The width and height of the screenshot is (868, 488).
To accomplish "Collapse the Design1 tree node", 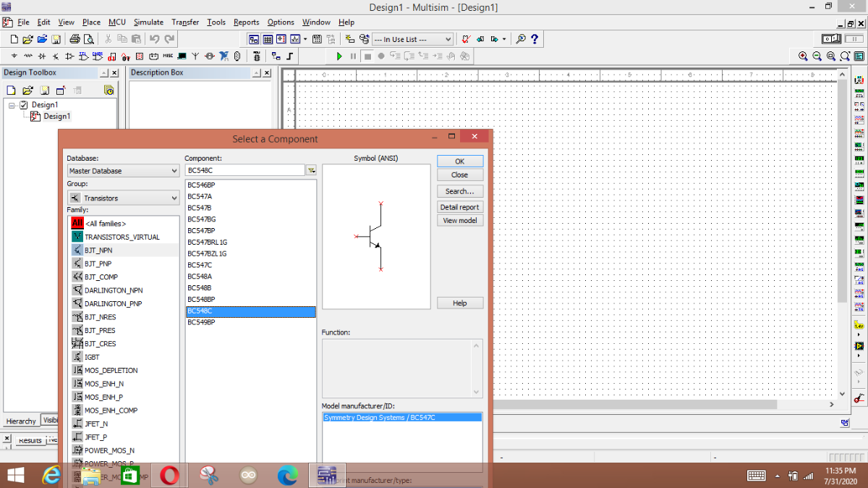I will (12, 105).
